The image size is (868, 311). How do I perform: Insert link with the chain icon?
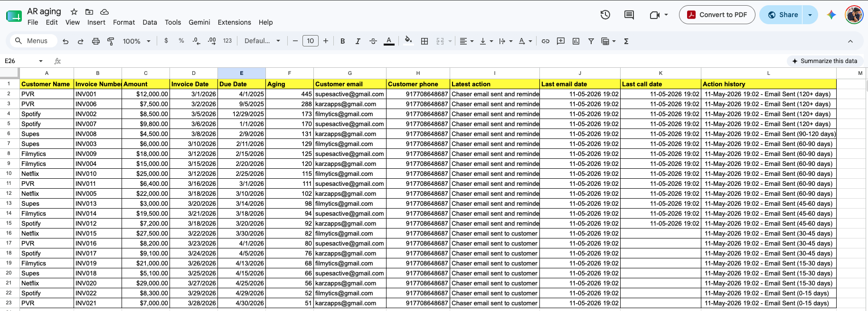pos(546,41)
